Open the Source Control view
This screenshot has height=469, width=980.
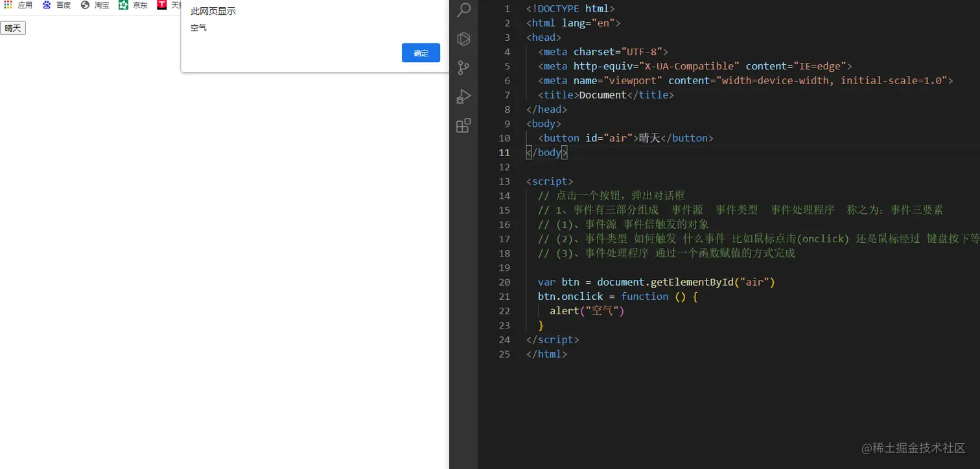tap(463, 68)
